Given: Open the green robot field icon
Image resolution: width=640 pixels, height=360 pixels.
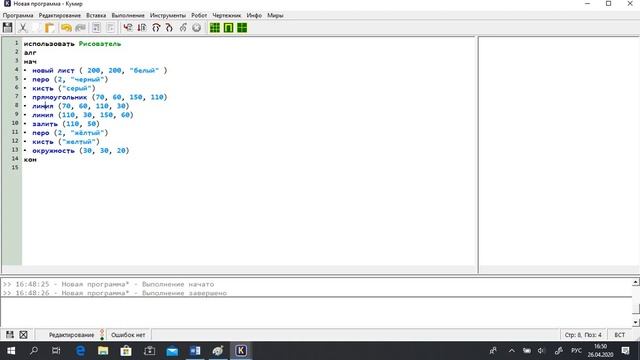Looking at the screenshot, I should coord(229,28).
